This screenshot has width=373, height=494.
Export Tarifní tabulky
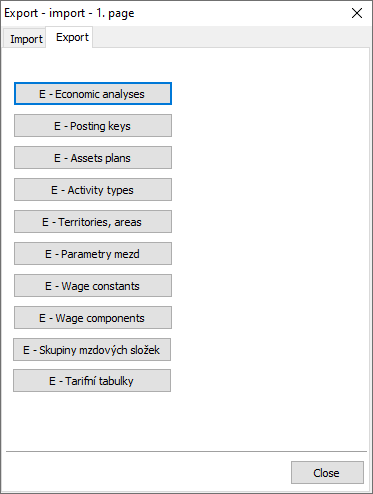(92, 381)
